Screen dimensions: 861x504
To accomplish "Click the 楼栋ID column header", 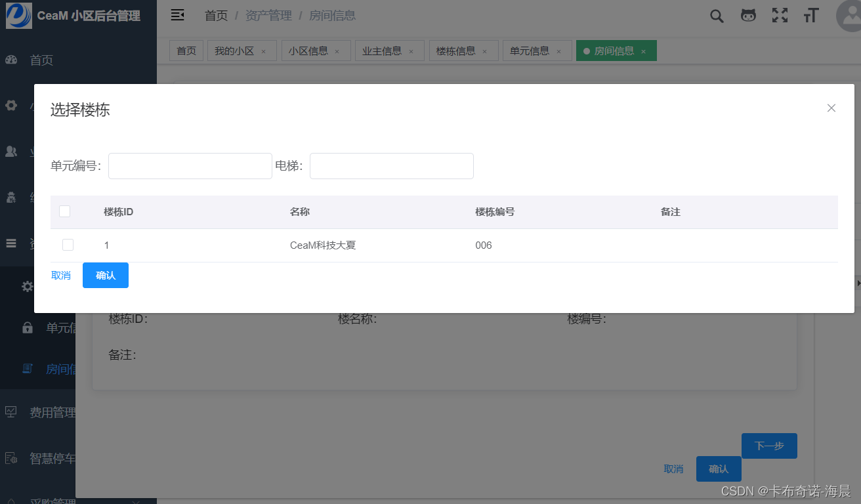I will pyautogui.click(x=119, y=212).
